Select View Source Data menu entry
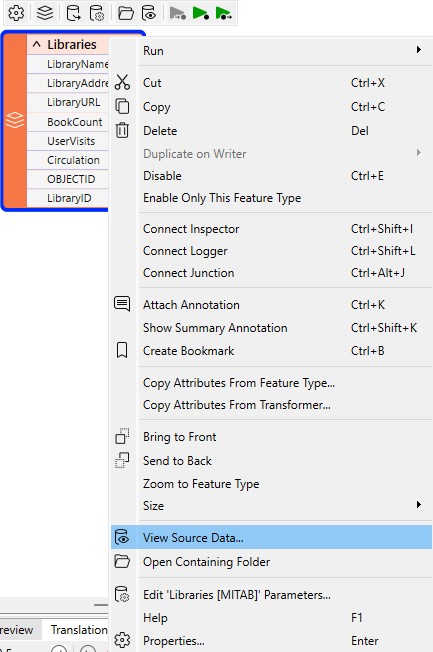This screenshot has width=433, height=652. click(271, 537)
